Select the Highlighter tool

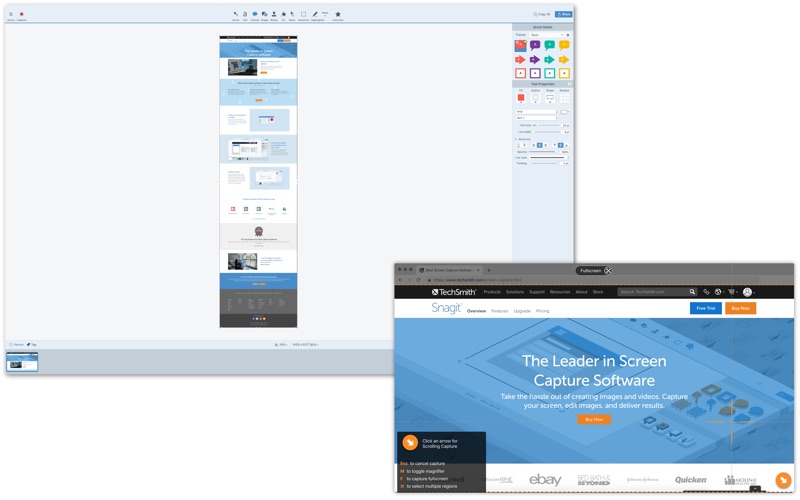tap(315, 14)
